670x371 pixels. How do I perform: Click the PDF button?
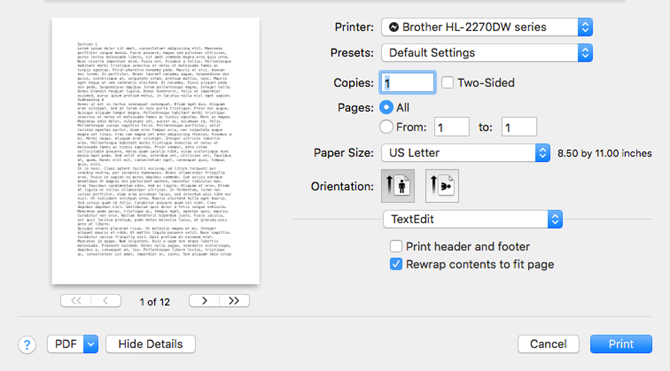[x=66, y=344]
